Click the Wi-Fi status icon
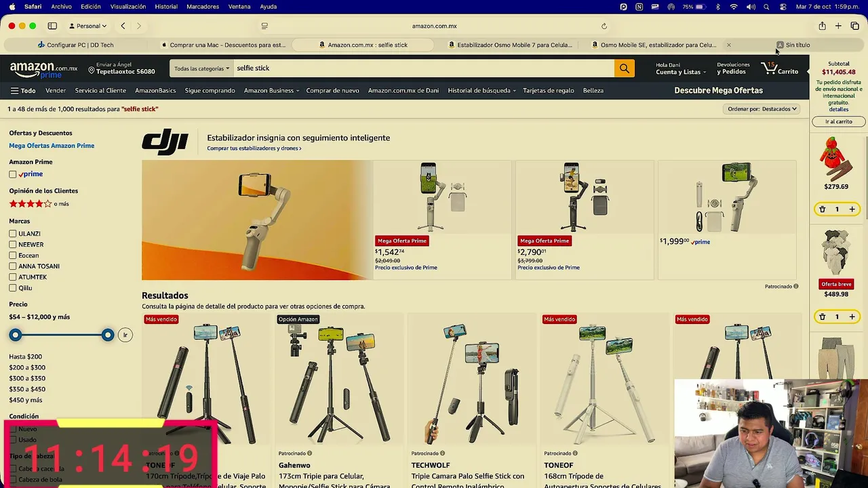Viewport: 868px width, 488px height. 734,7
